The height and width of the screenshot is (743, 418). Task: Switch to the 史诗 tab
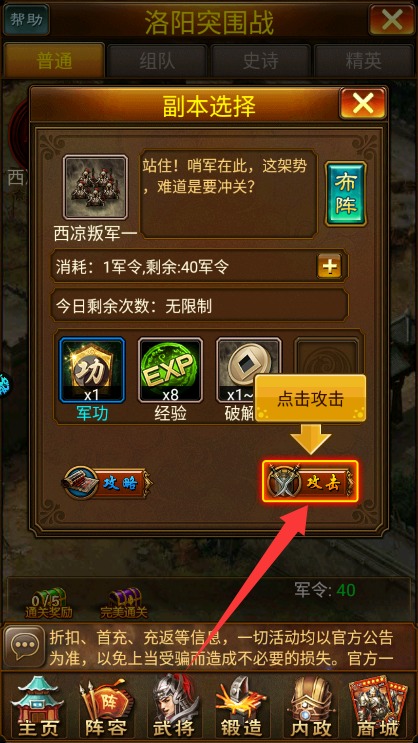click(x=260, y=61)
